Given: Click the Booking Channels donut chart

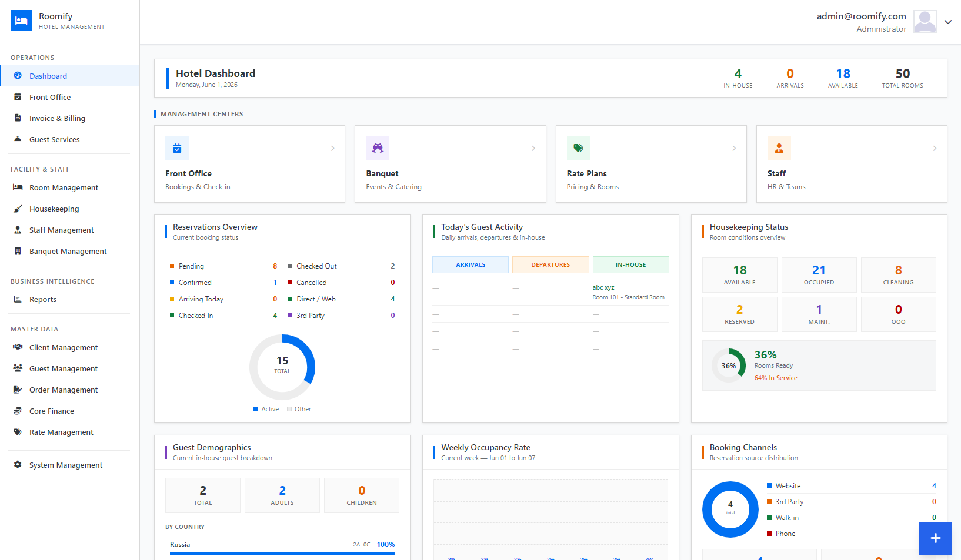Looking at the screenshot, I should click(x=730, y=509).
